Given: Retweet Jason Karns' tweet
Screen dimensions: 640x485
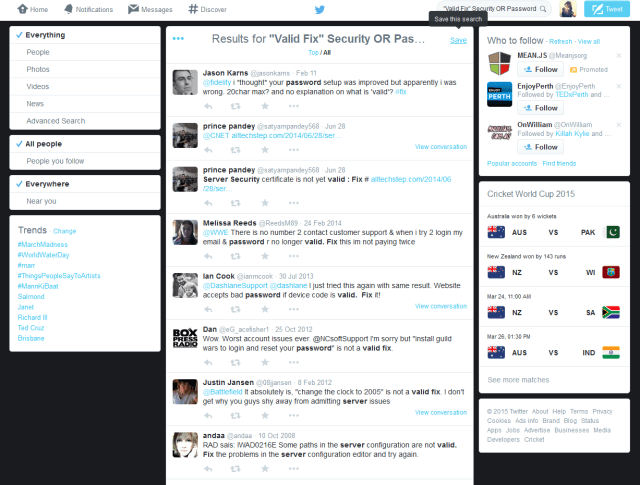Looking at the screenshot, I should [236, 106].
